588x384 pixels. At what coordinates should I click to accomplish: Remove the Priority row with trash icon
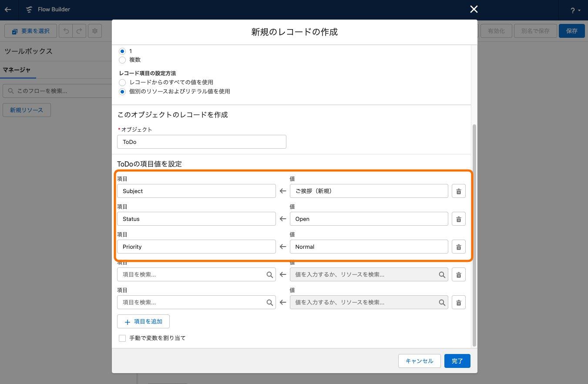[x=458, y=247]
